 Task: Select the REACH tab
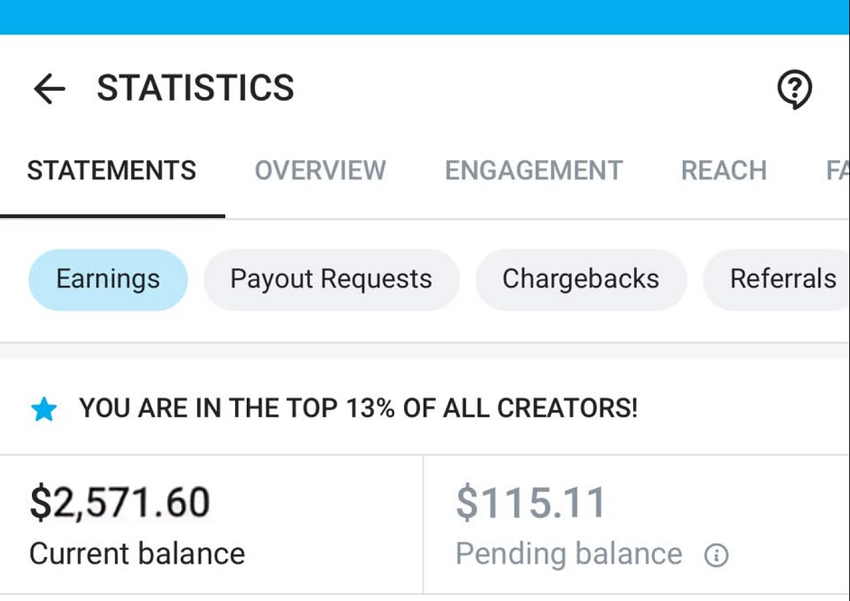click(723, 171)
